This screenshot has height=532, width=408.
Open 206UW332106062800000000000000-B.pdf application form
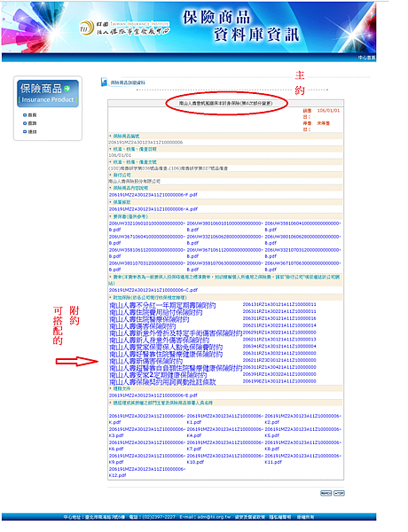click(x=224, y=240)
